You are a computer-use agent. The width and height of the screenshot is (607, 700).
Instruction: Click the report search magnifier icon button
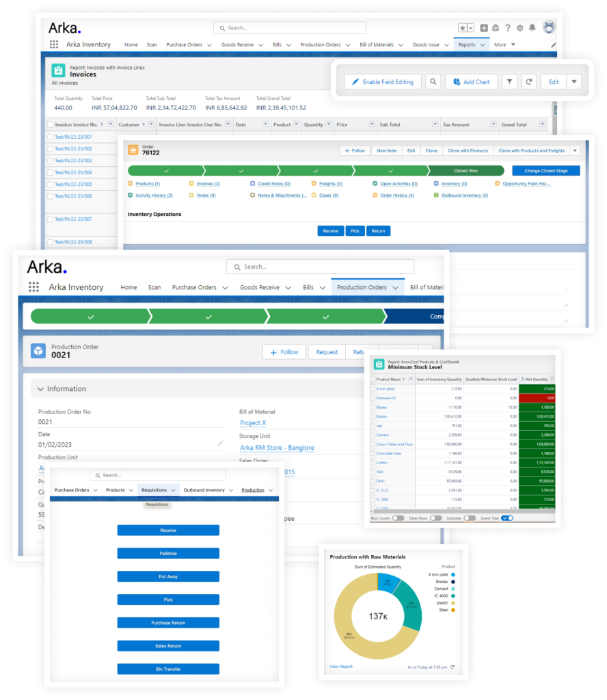click(433, 82)
